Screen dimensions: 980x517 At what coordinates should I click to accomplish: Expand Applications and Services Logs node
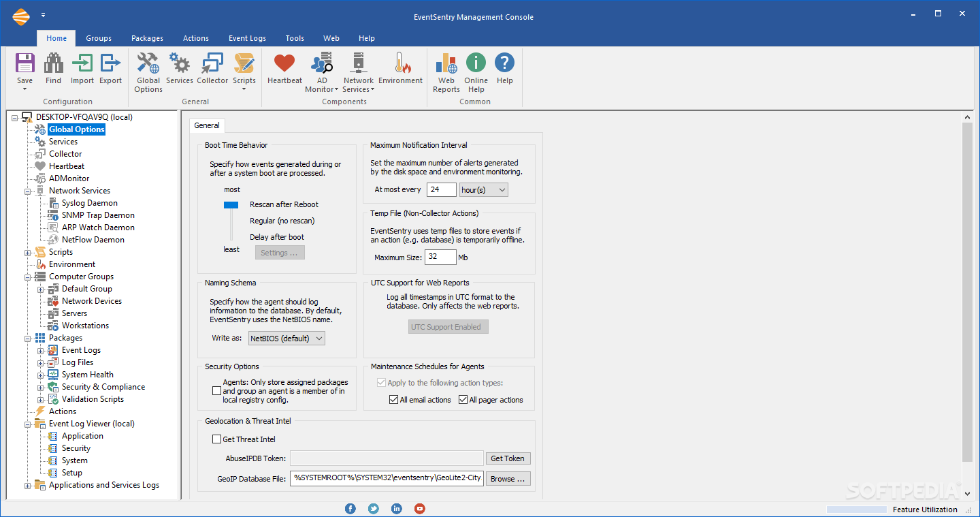[28, 485]
